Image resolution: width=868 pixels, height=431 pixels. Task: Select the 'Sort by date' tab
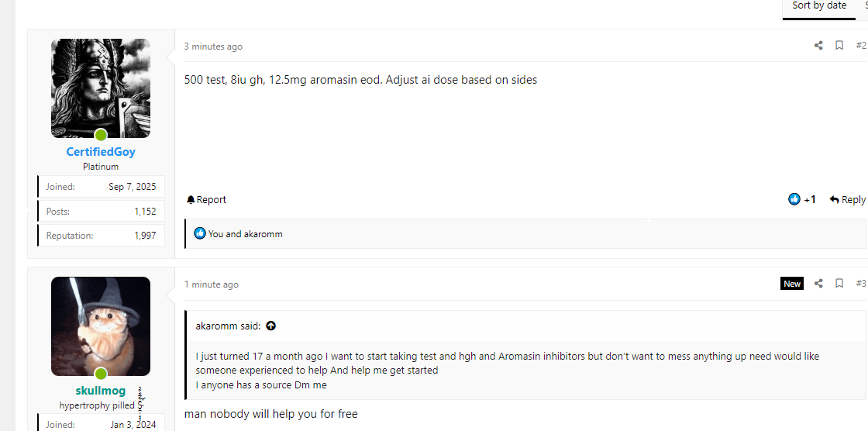pyautogui.click(x=818, y=6)
